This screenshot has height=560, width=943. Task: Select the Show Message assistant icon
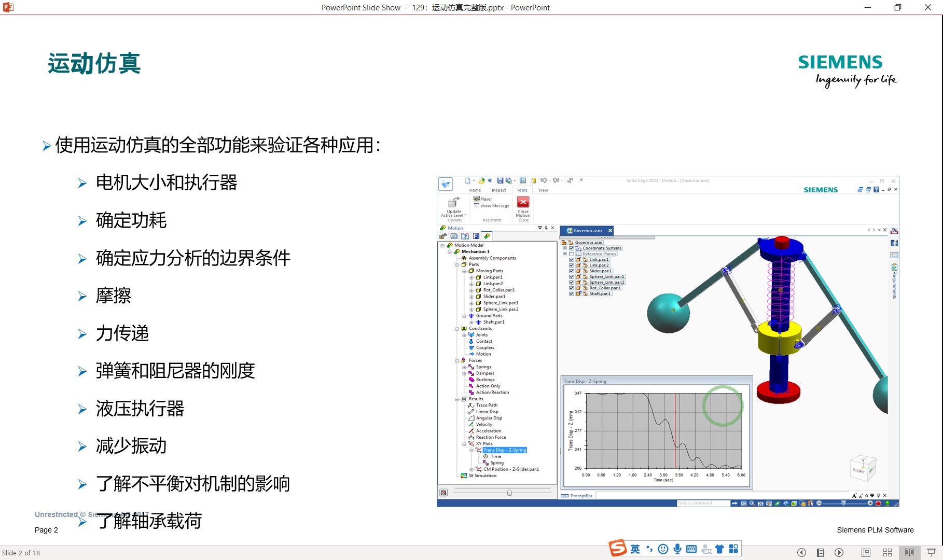click(476, 206)
